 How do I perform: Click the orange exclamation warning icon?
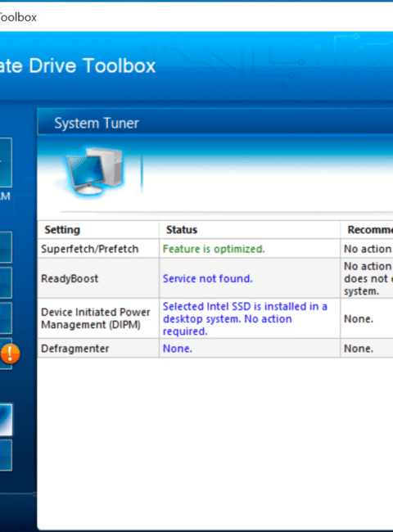pos(10,354)
